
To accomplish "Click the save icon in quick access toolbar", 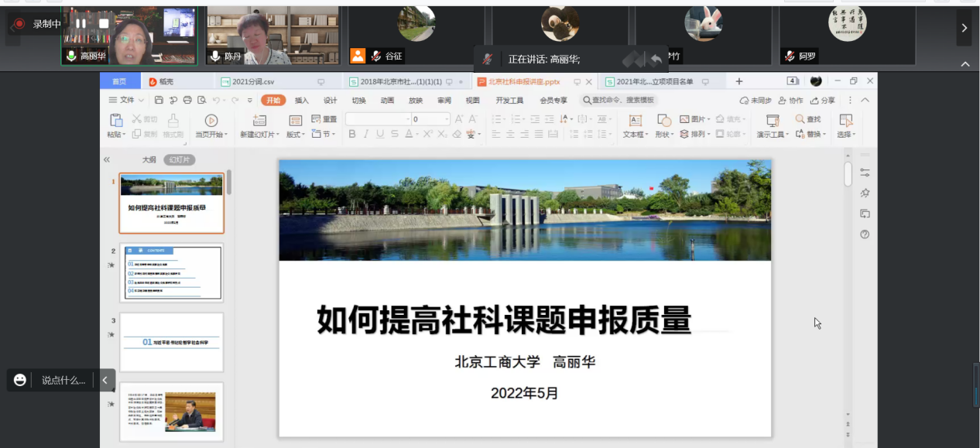I will 159,100.
